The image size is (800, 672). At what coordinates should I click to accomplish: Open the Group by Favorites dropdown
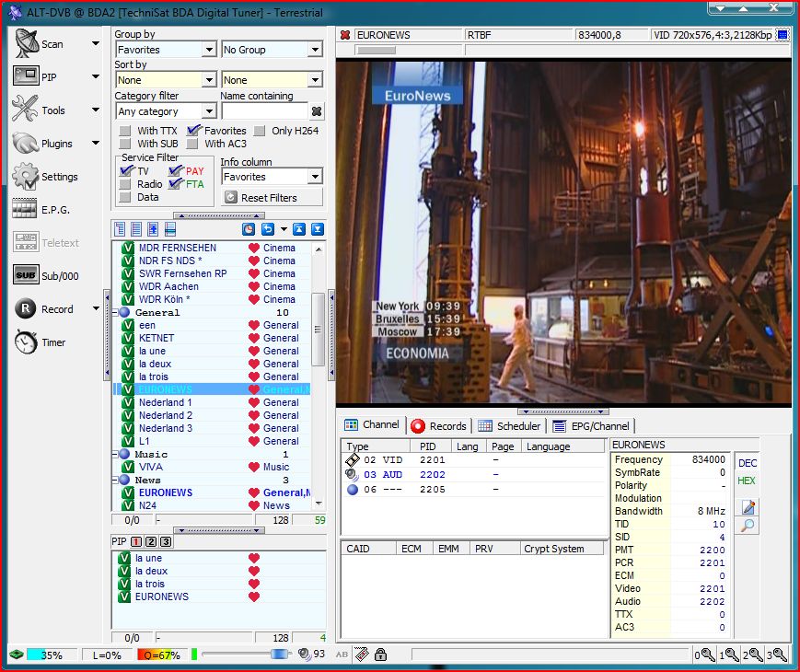[209, 50]
